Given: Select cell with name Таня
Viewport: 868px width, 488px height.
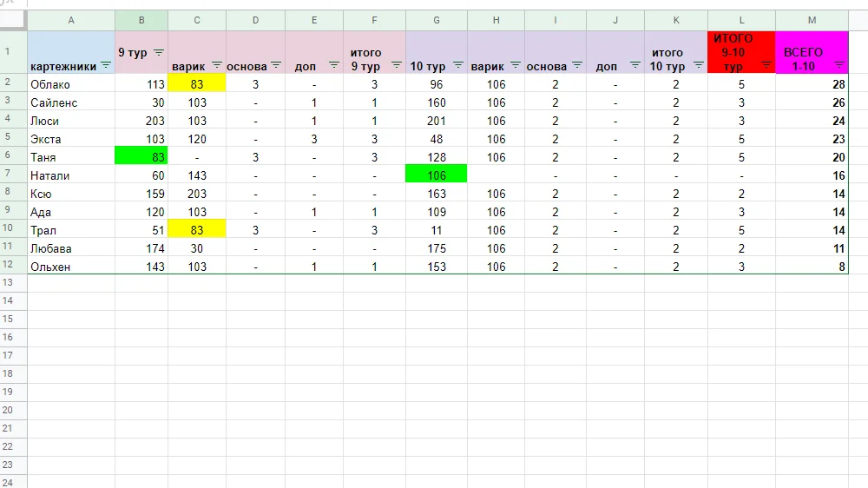Looking at the screenshot, I should coord(71,157).
